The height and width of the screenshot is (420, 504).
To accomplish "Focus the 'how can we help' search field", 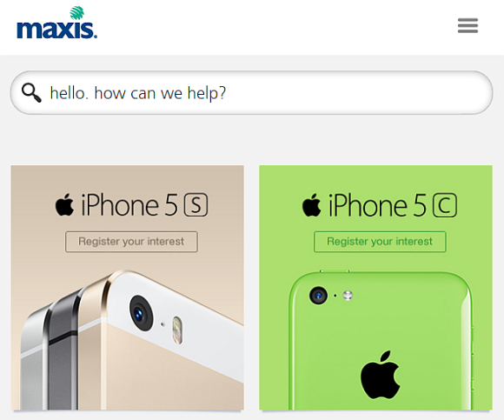I will pos(251,93).
